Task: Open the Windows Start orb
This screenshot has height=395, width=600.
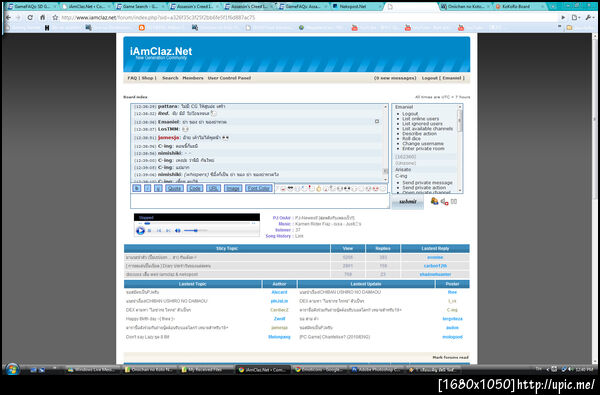Action: tap(12, 369)
